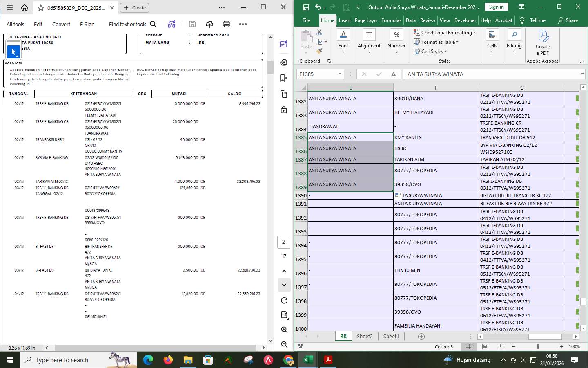Open the Edit menu in Acrobat
The image size is (588, 368).
pos(38,24)
